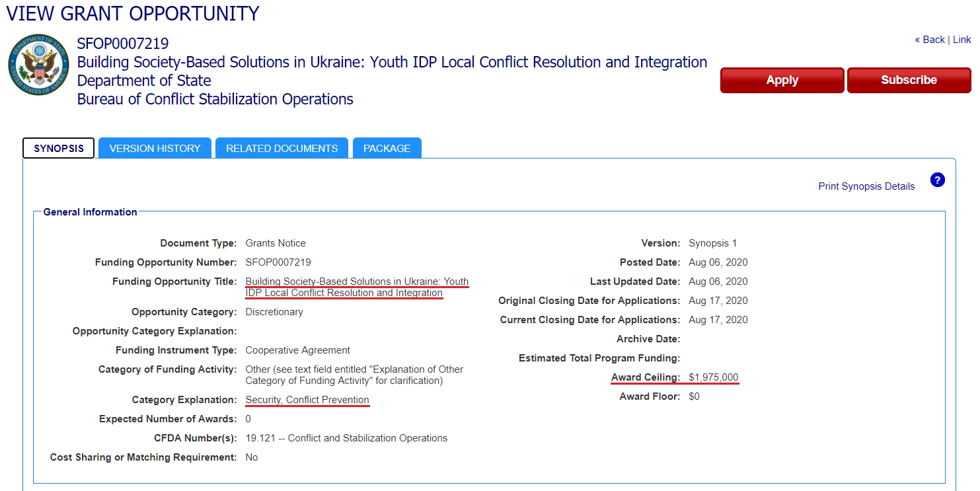Open help via the blue question mark icon

(937, 180)
